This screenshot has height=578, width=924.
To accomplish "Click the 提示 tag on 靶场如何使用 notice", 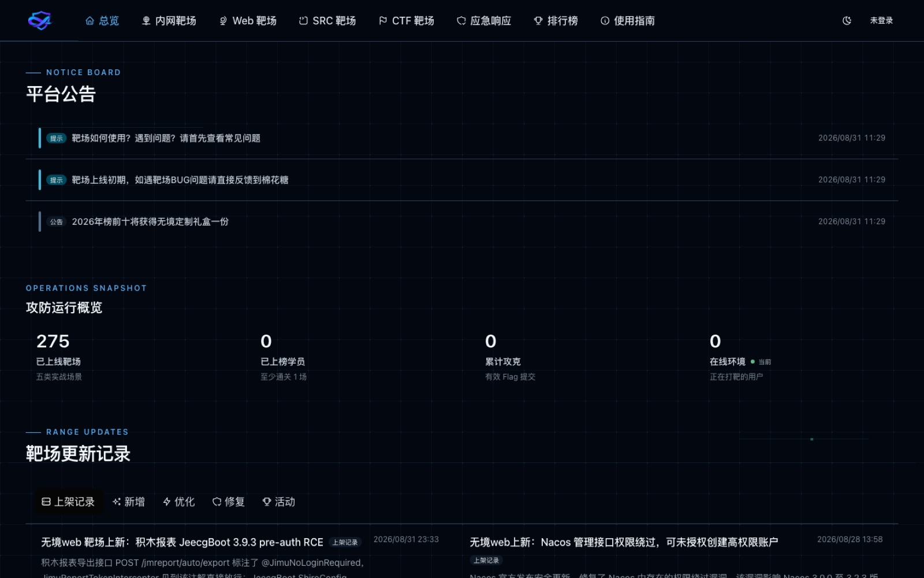I will (x=56, y=138).
